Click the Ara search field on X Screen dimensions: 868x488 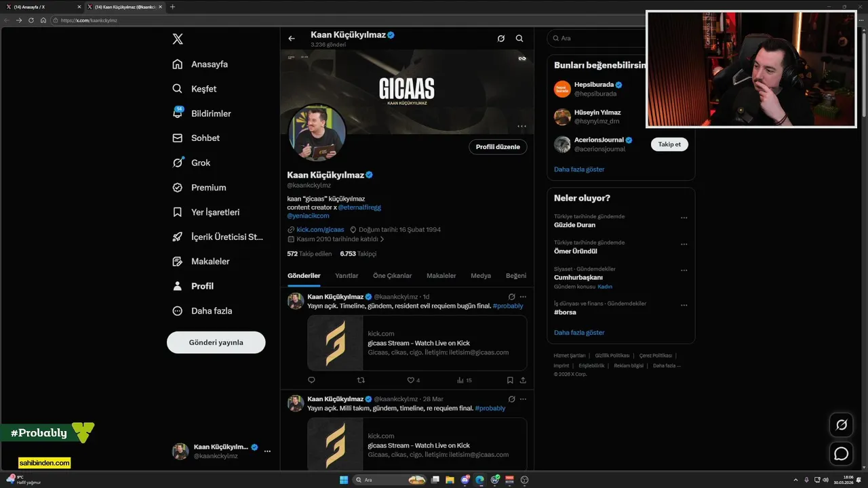click(x=597, y=39)
